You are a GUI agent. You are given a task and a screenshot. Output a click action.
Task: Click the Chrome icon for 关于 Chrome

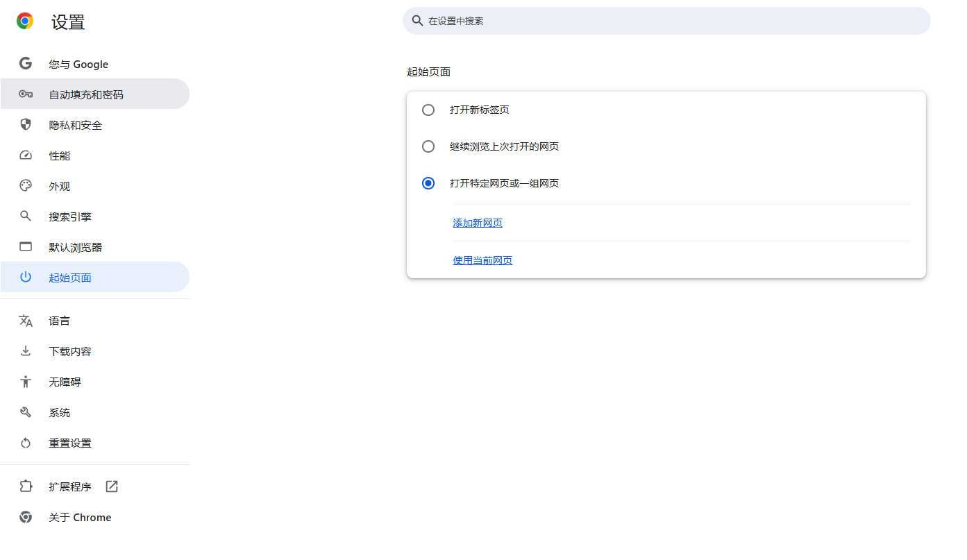click(x=26, y=517)
